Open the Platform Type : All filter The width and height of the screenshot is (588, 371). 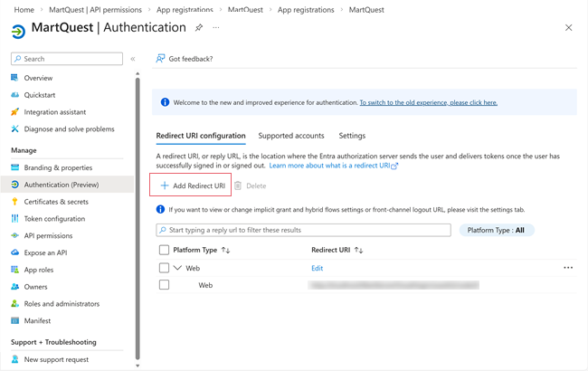click(496, 230)
